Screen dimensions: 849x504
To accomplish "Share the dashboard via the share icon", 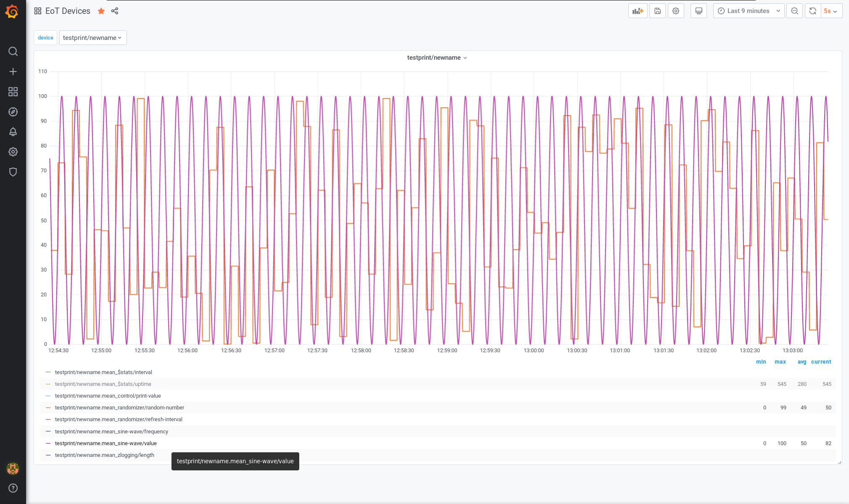I will pos(115,11).
